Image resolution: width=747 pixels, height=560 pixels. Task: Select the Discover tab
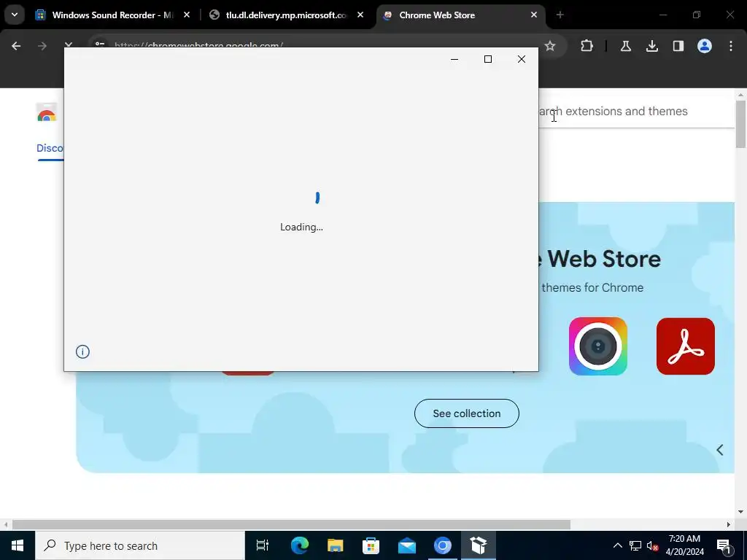coord(50,148)
